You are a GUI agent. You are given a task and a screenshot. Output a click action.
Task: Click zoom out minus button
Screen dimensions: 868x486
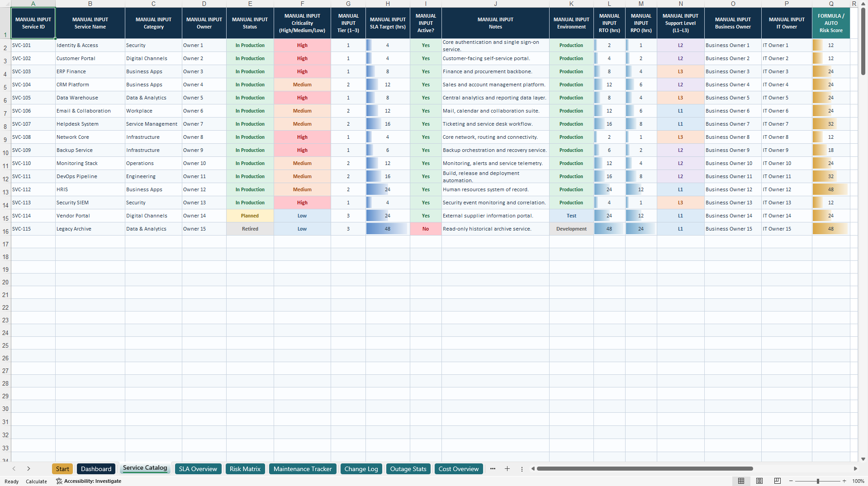pyautogui.click(x=791, y=481)
